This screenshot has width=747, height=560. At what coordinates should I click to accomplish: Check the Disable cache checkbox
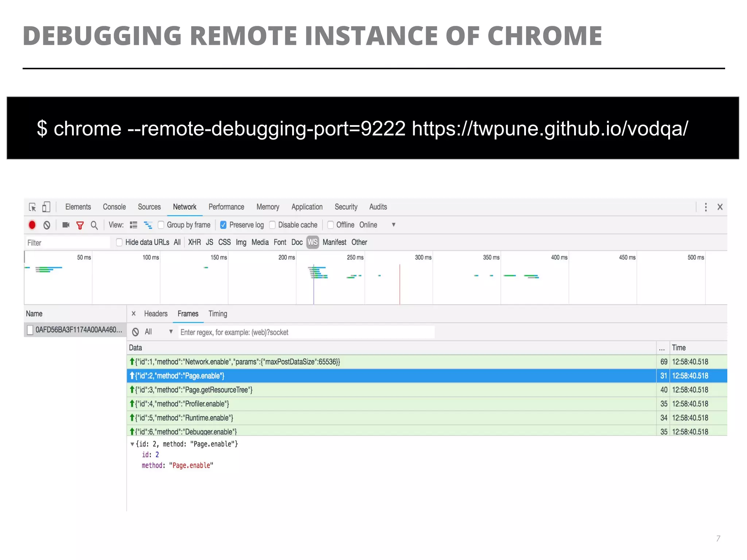point(272,225)
